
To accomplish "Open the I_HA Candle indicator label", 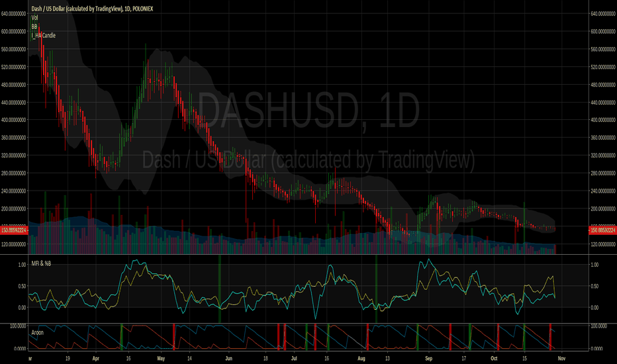I will coord(43,36).
